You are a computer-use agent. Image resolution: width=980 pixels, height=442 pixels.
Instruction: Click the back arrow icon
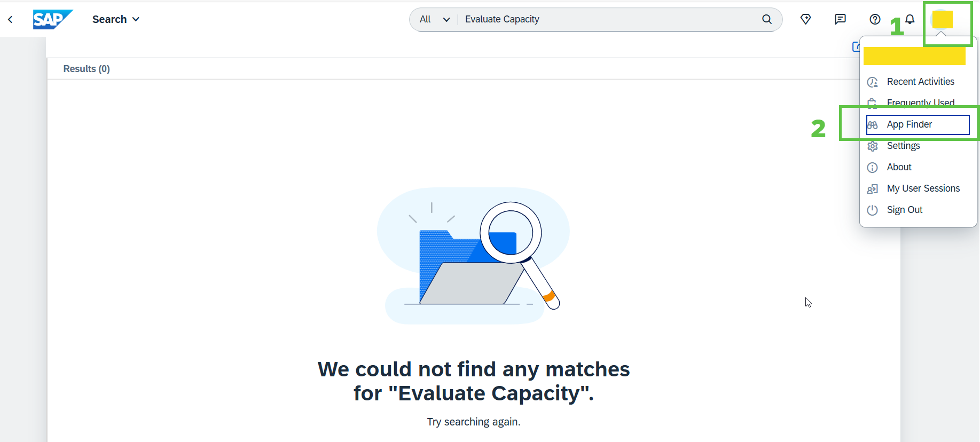point(10,19)
